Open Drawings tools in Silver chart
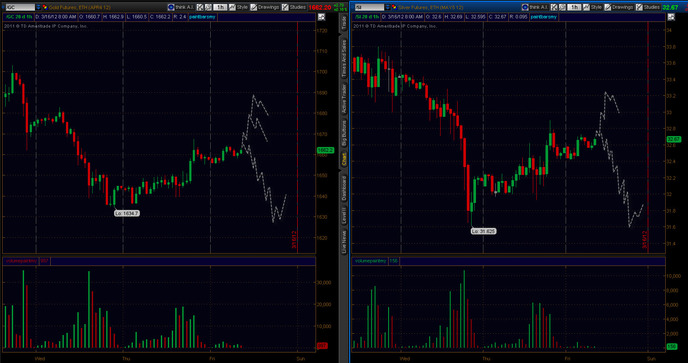 click(620, 7)
